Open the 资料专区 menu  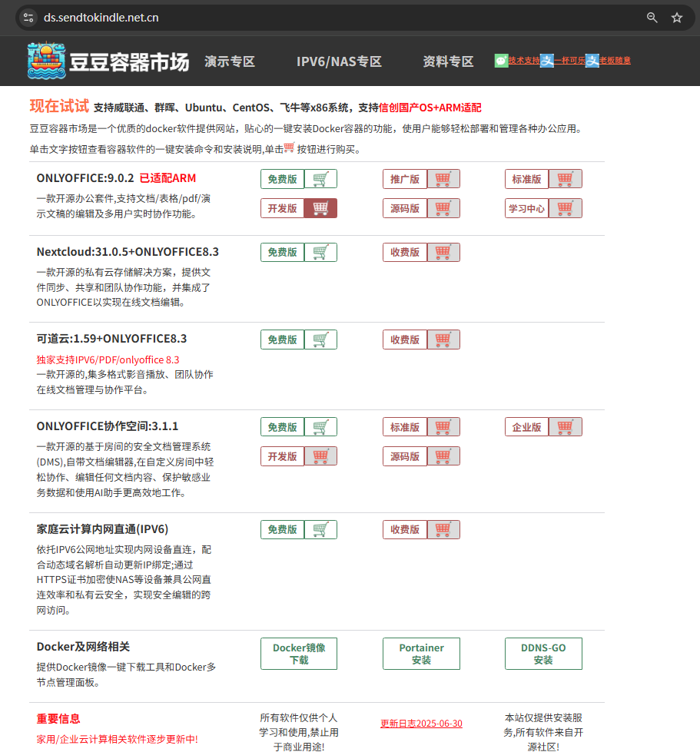pos(448,61)
